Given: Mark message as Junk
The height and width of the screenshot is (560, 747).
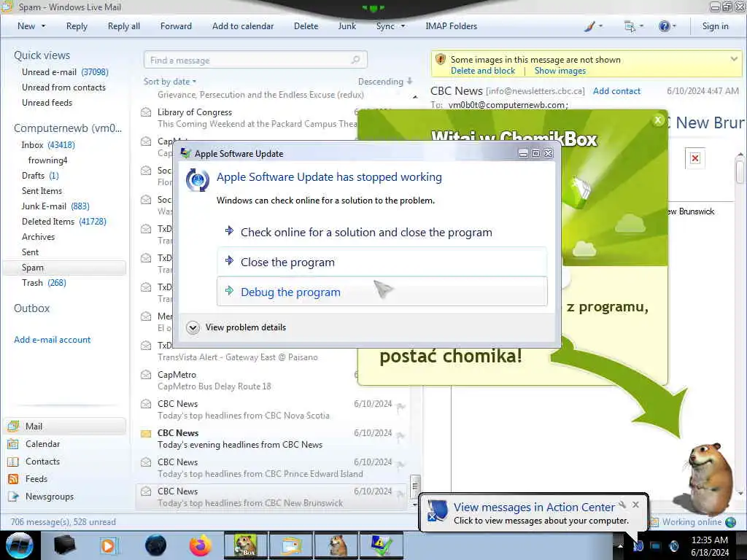Looking at the screenshot, I should pos(347,26).
